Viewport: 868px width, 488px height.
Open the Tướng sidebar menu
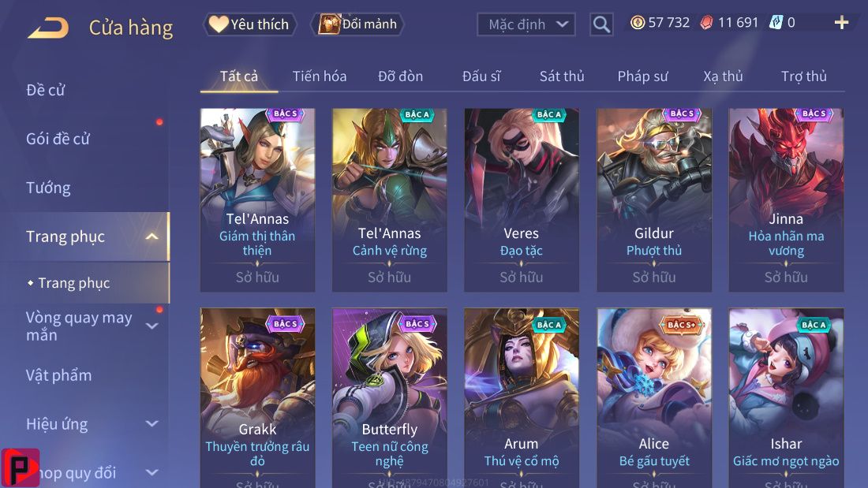pyautogui.click(x=48, y=188)
